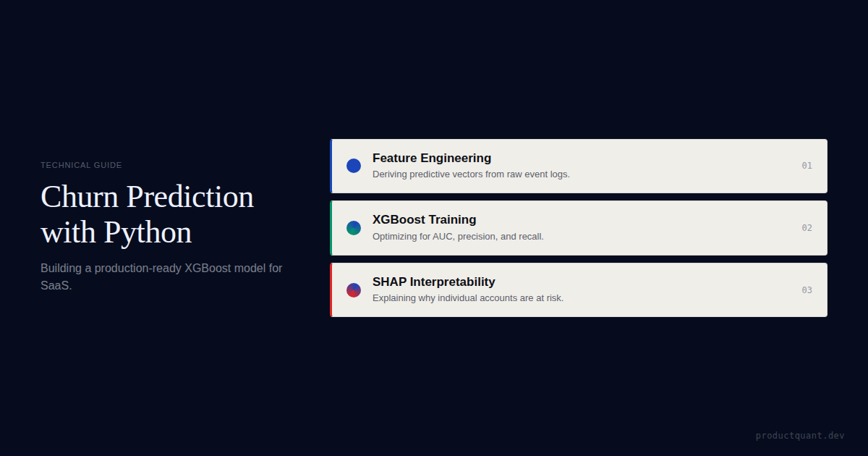This screenshot has height=456, width=868.
Task: Click the subtitle about production-ready XGBoost model
Action: [161, 276]
